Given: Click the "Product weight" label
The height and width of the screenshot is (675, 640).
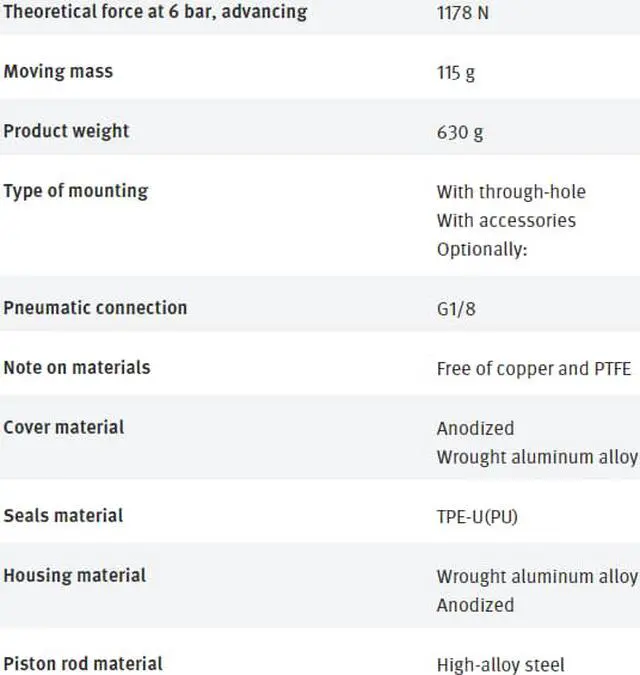Looking at the screenshot, I should (66, 131).
